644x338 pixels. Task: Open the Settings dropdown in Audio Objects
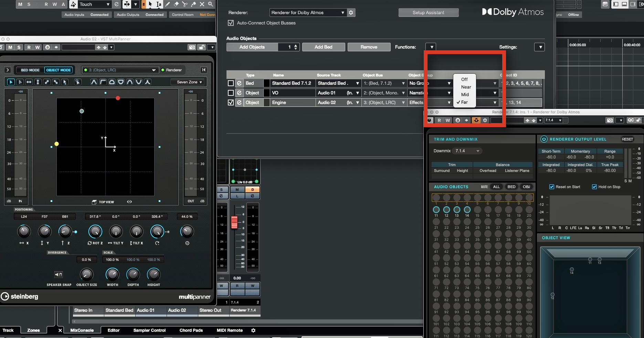540,47
